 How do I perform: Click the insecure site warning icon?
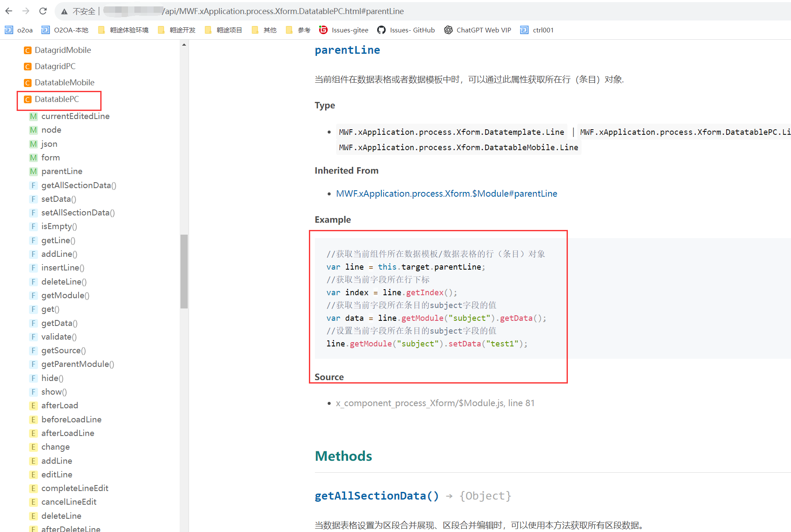(64, 12)
